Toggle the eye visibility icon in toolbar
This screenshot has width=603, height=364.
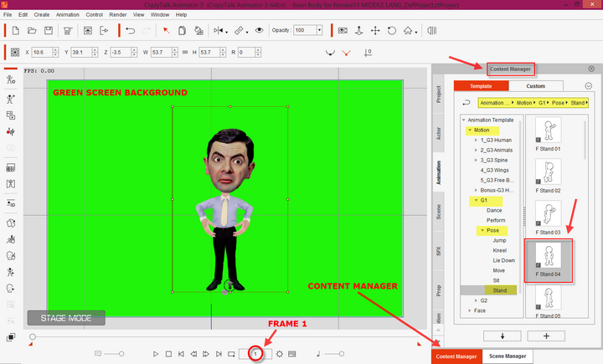click(x=259, y=30)
